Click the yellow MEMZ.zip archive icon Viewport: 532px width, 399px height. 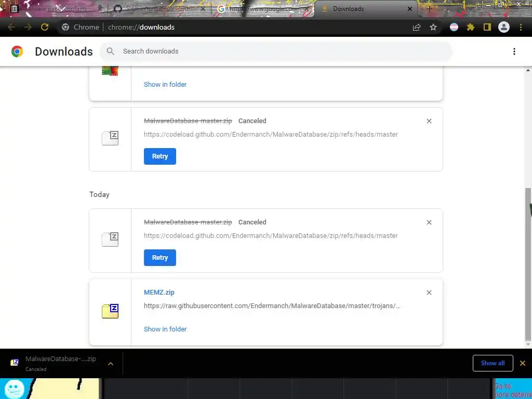click(x=110, y=311)
